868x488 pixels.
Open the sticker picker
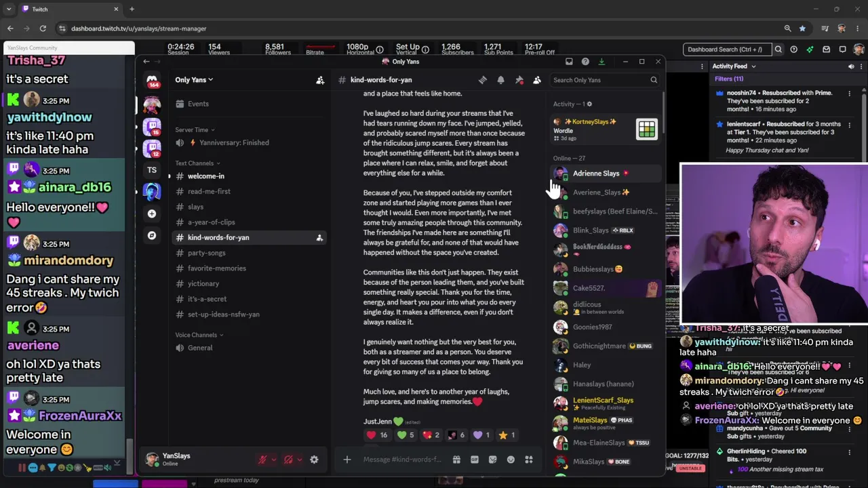point(492,460)
